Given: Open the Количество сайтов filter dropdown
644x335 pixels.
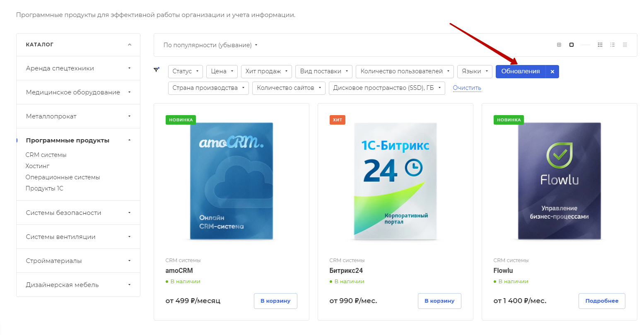Looking at the screenshot, I should (289, 88).
